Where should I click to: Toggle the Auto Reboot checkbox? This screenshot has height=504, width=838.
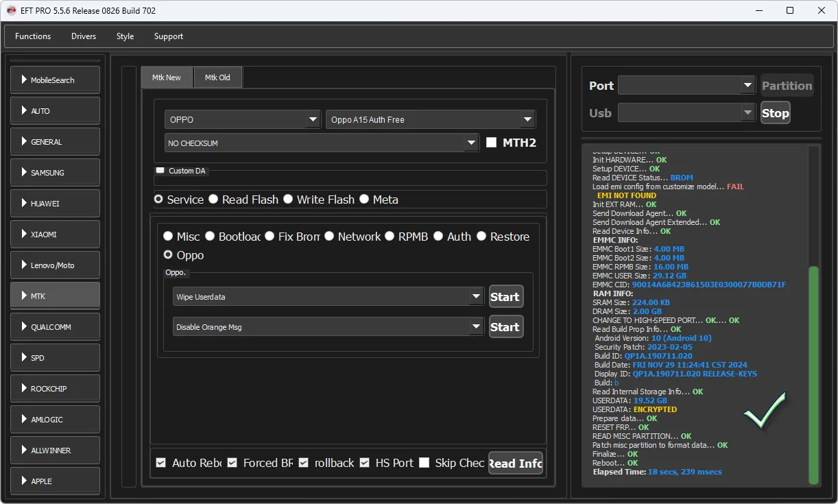point(161,463)
